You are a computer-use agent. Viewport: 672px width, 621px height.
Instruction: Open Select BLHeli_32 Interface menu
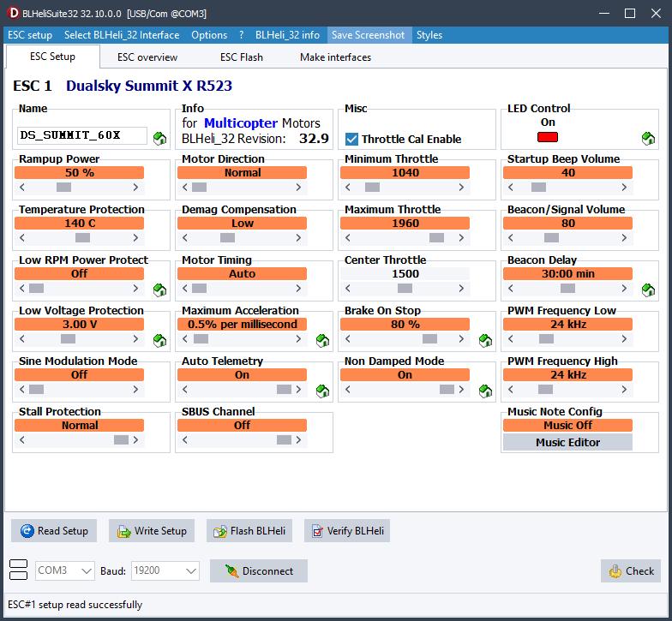pyautogui.click(x=122, y=34)
